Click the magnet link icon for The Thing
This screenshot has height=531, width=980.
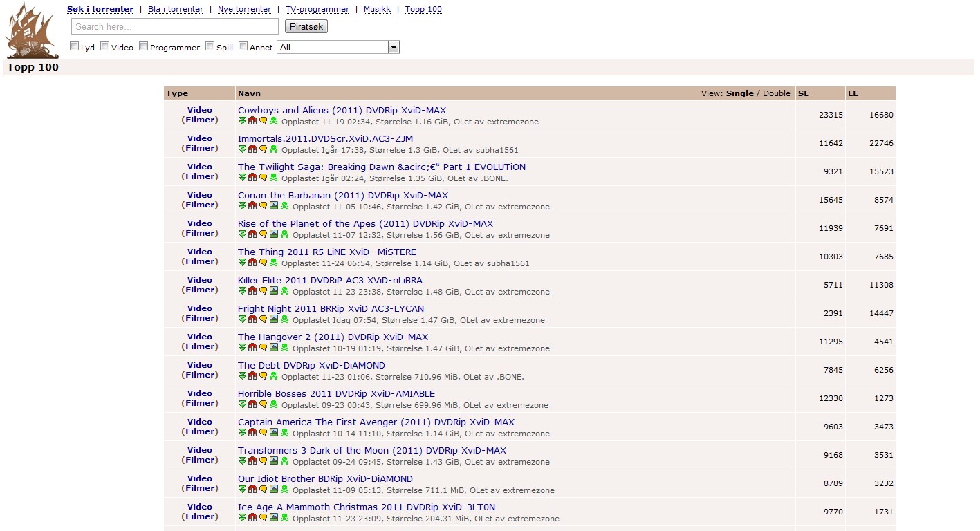pos(252,263)
